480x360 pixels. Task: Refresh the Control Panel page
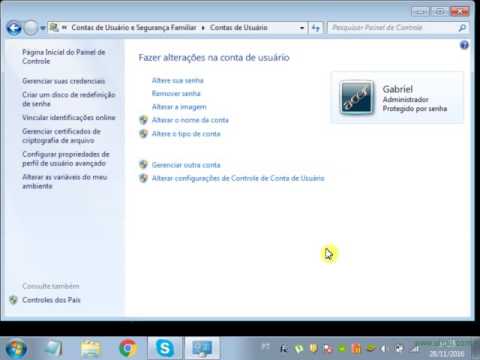tap(316, 28)
